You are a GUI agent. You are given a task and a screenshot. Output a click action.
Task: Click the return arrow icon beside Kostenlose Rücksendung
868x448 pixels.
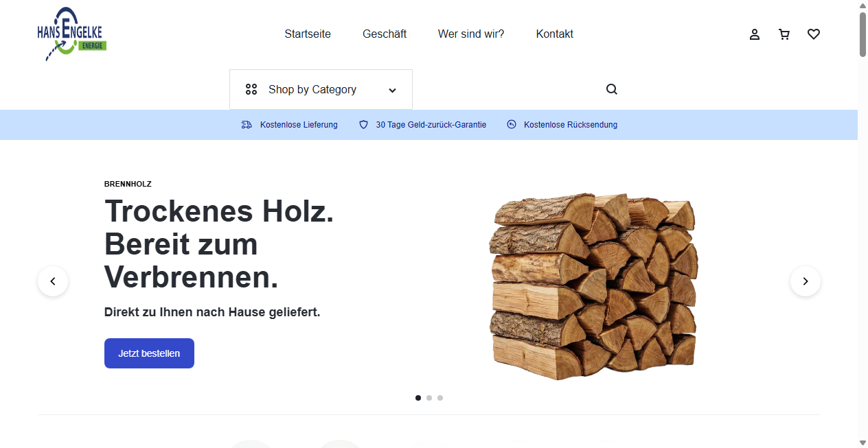(511, 124)
